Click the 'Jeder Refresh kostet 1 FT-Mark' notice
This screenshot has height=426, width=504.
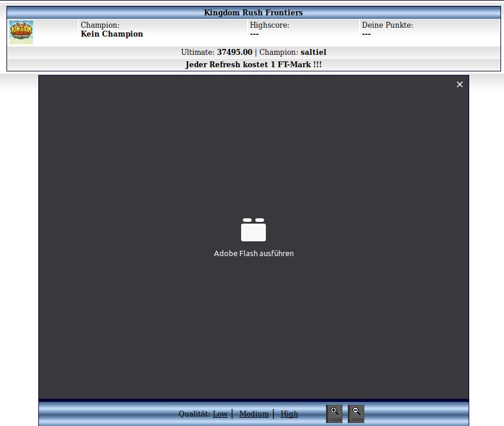pyautogui.click(x=253, y=64)
